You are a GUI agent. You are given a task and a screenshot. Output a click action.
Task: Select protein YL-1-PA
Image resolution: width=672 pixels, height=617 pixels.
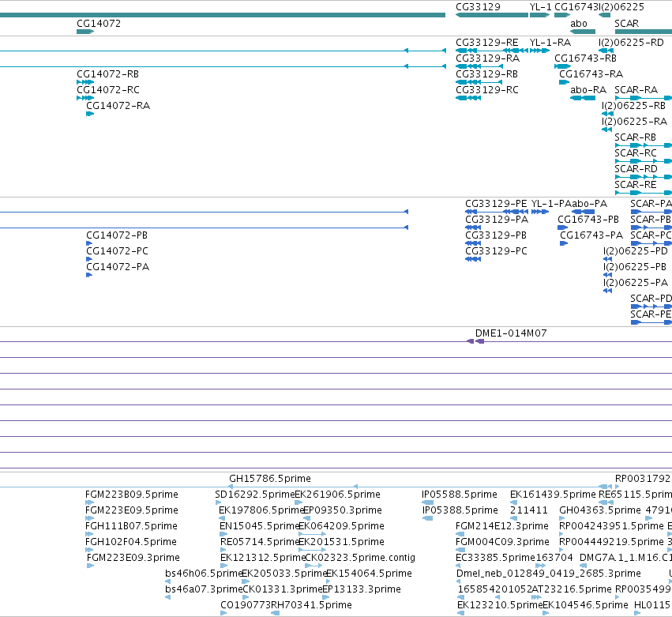(x=540, y=212)
